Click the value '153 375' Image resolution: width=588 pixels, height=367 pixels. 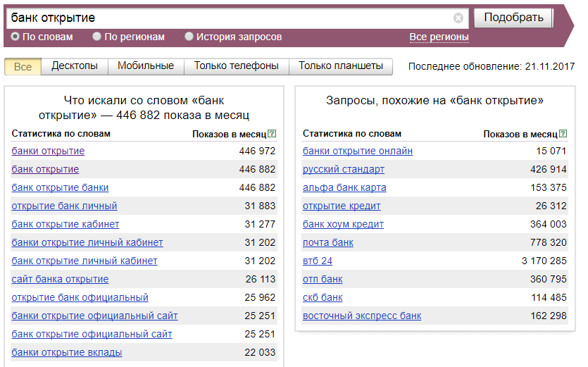(549, 187)
